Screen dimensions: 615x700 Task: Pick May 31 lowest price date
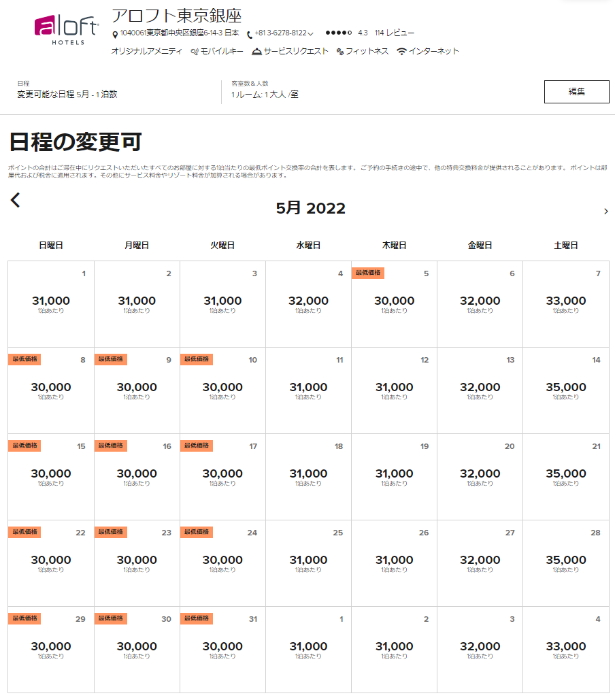coord(222,649)
